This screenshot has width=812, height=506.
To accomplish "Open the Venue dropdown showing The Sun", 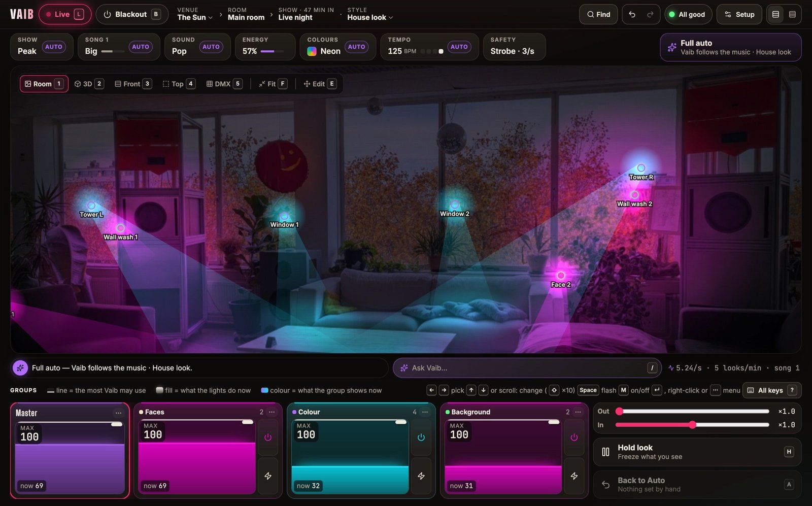I will (x=195, y=14).
